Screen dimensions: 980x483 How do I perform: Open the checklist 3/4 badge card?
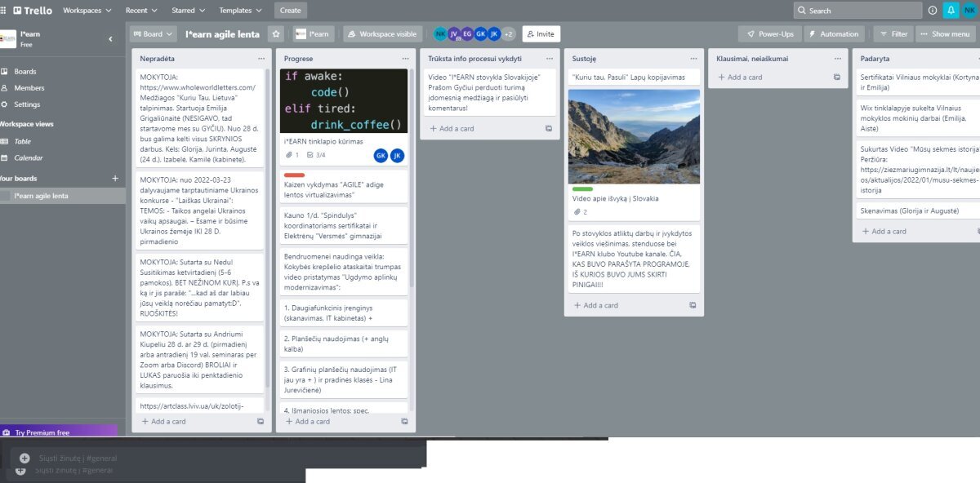316,155
